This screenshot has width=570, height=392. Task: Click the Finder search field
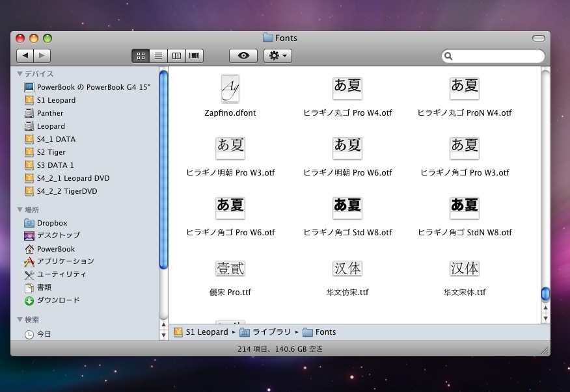[x=498, y=56]
